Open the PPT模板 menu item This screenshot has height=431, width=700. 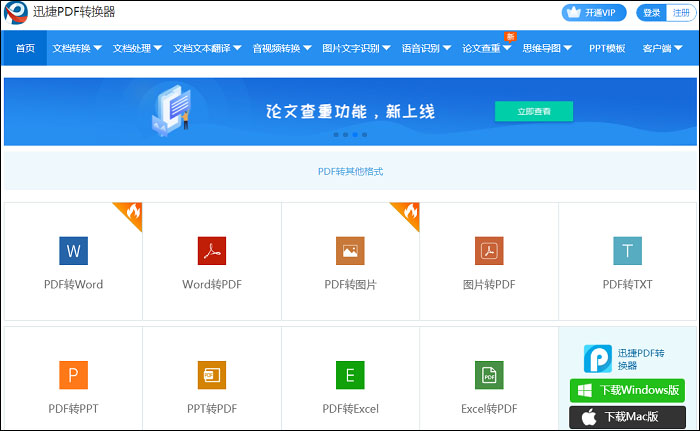[607, 48]
